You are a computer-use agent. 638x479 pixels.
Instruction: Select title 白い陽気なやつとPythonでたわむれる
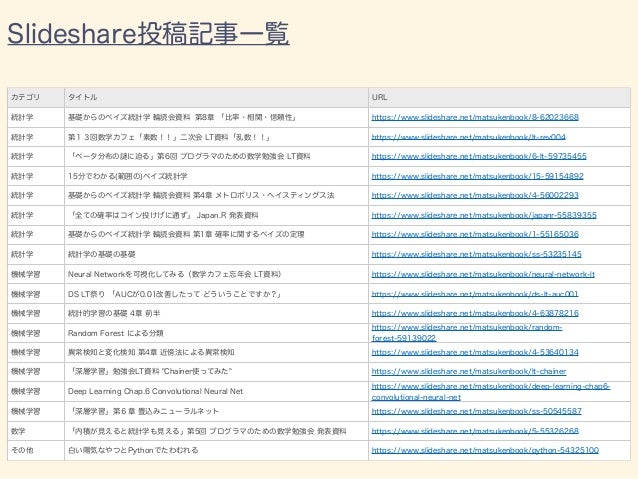coord(133,450)
